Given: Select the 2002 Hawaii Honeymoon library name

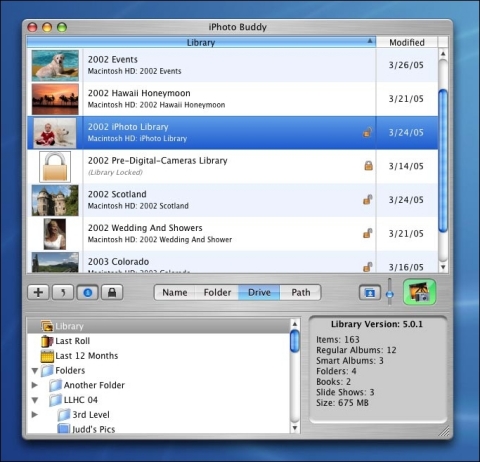Looking at the screenshot, I should click(139, 93).
